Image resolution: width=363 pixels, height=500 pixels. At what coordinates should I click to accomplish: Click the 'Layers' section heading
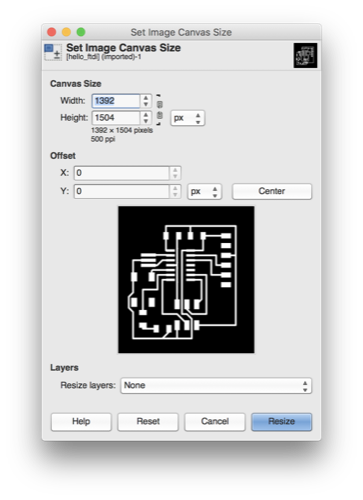[x=64, y=368]
